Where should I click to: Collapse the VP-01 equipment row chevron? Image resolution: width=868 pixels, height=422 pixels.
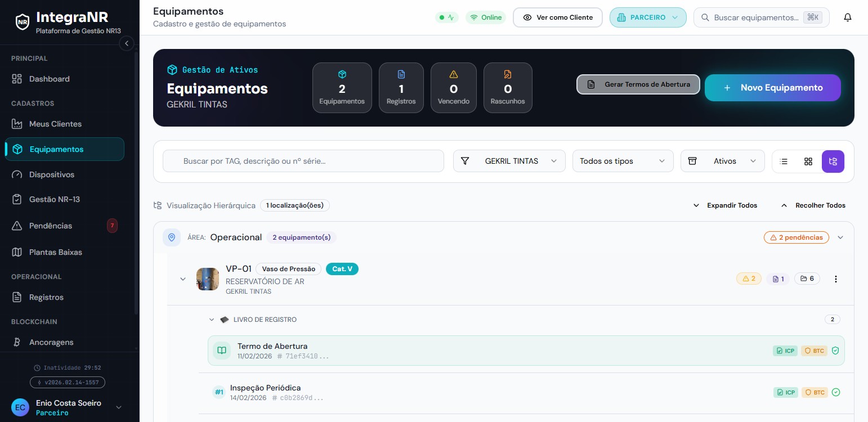[182, 279]
